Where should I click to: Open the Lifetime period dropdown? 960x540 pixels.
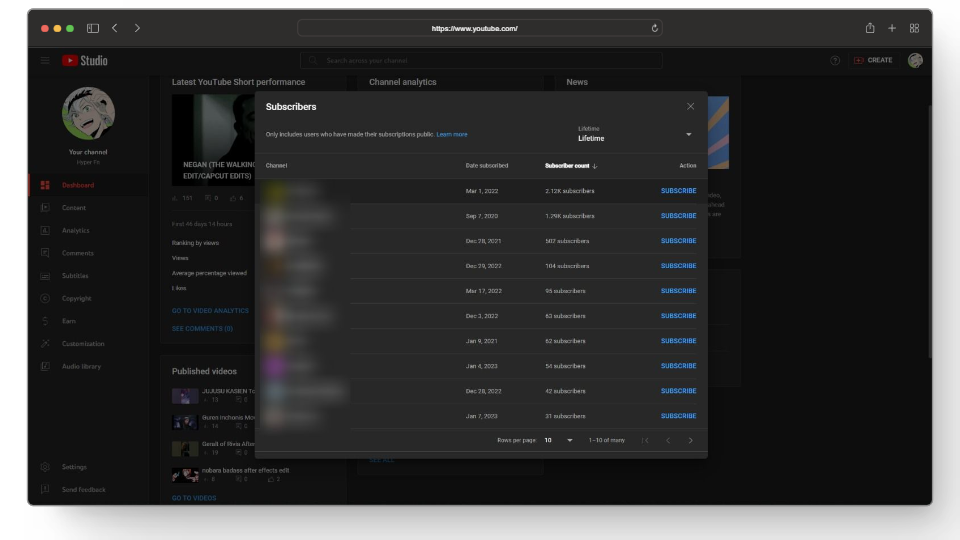[635, 134]
